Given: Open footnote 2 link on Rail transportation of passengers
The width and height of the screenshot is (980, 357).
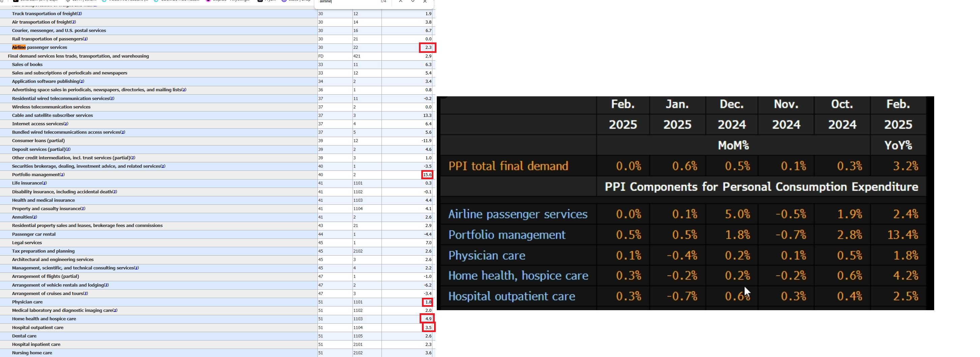Looking at the screenshot, I should coord(85,39).
